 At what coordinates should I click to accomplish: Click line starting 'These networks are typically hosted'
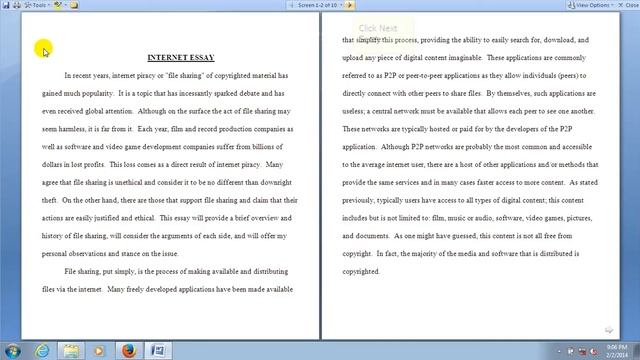tap(457, 129)
